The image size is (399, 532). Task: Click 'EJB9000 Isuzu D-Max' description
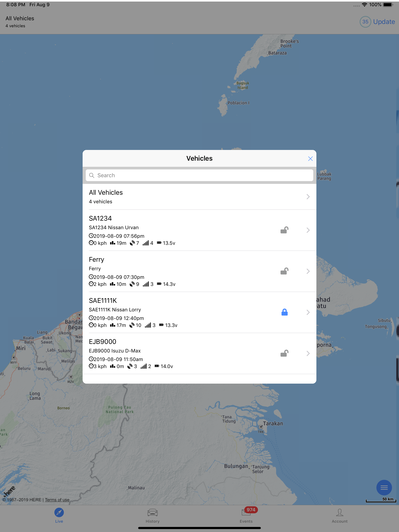tap(115, 351)
